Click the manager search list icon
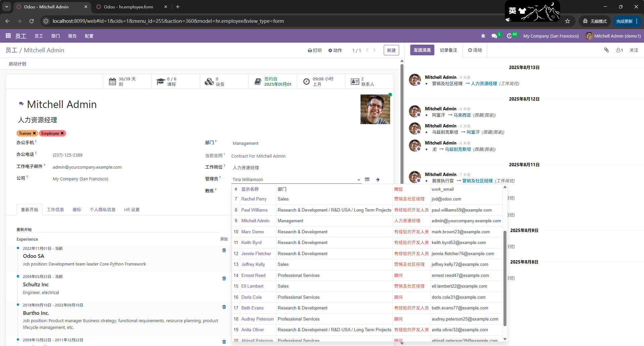The height and width of the screenshot is (346, 644). [367, 180]
